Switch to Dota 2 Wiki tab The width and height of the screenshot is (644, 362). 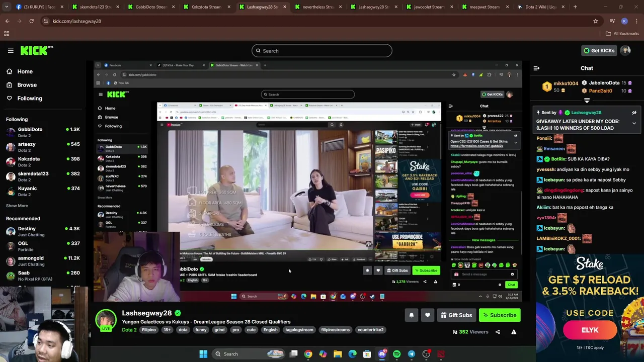tap(541, 7)
